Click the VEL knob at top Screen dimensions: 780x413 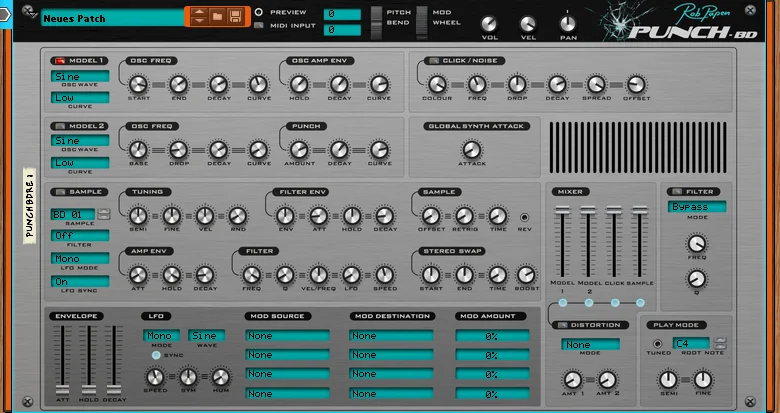click(528, 24)
